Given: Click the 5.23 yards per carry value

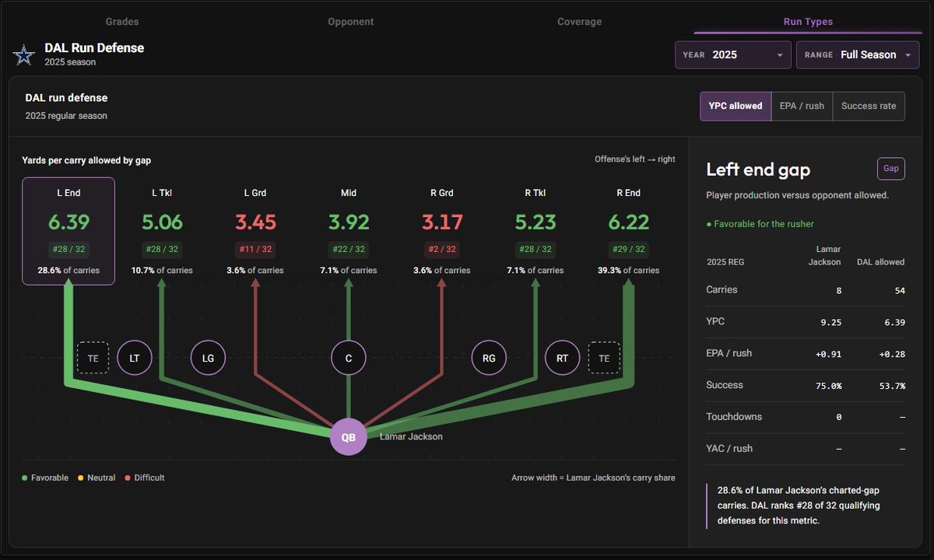Looking at the screenshot, I should [x=535, y=222].
